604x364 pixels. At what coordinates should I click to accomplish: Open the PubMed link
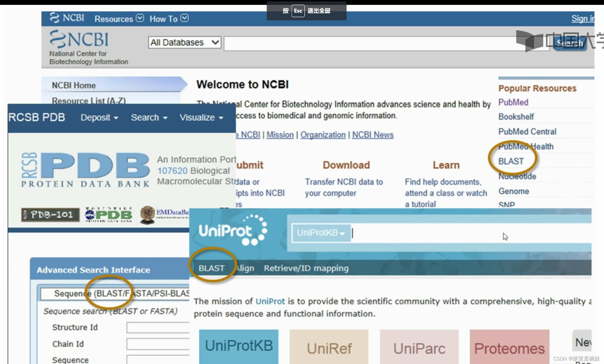513,102
